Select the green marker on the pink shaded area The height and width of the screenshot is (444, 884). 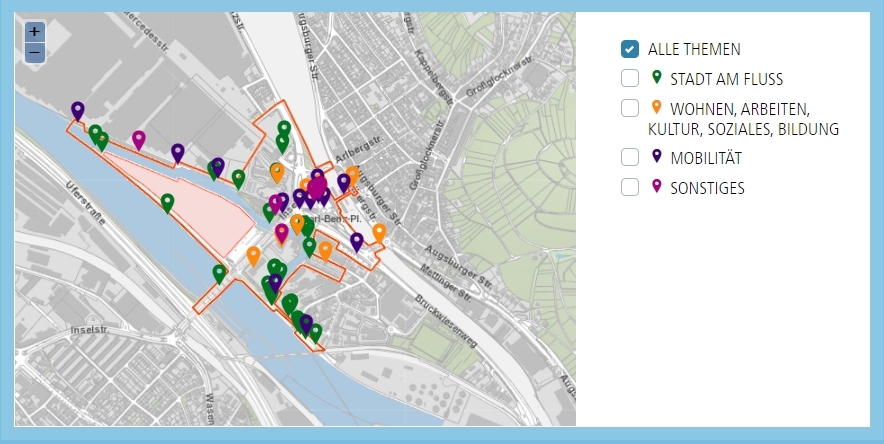coord(167,202)
